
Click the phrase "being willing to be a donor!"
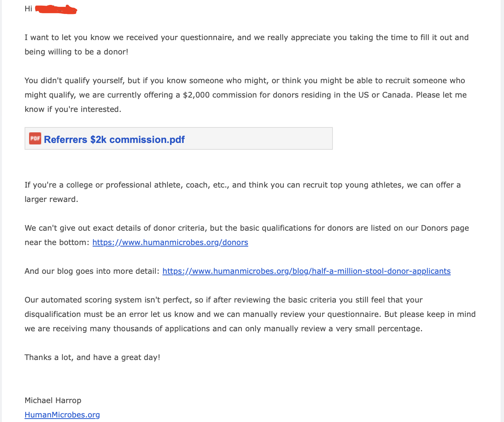coord(76,52)
